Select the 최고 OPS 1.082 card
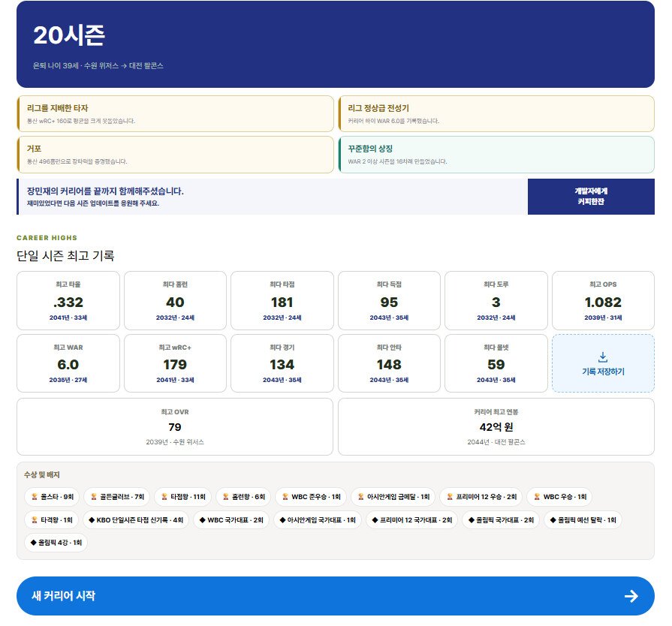The height and width of the screenshot is (626, 672). click(x=603, y=300)
